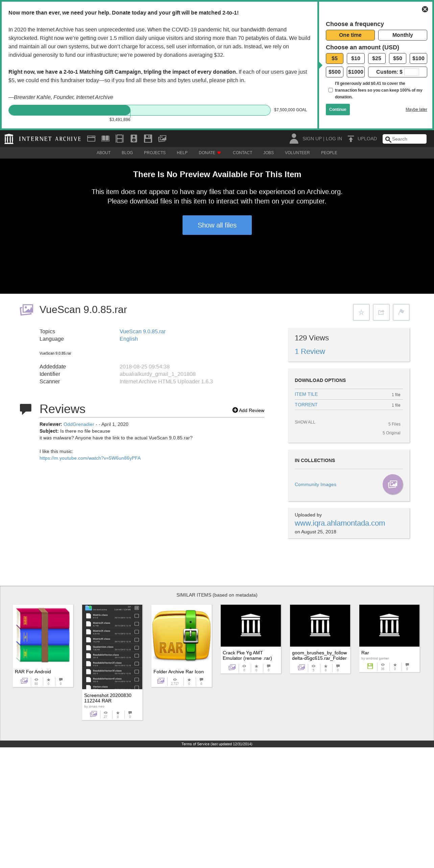434x868 pixels.
Task: Click the user avatar icon
Action: 294,139
